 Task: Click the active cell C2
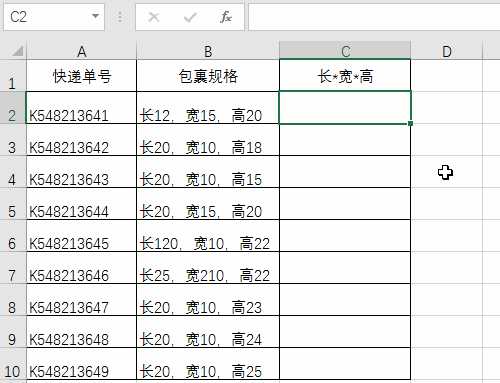coord(345,107)
